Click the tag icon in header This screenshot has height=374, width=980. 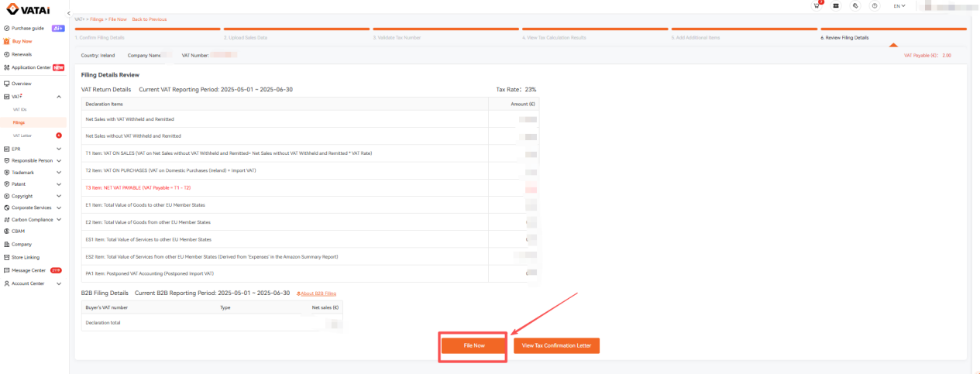(855, 5)
